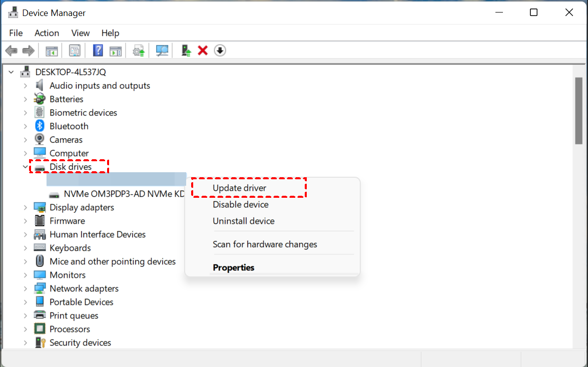The width and height of the screenshot is (588, 367).
Task: Click the Print queues printer icon
Action: pos(40,315)
